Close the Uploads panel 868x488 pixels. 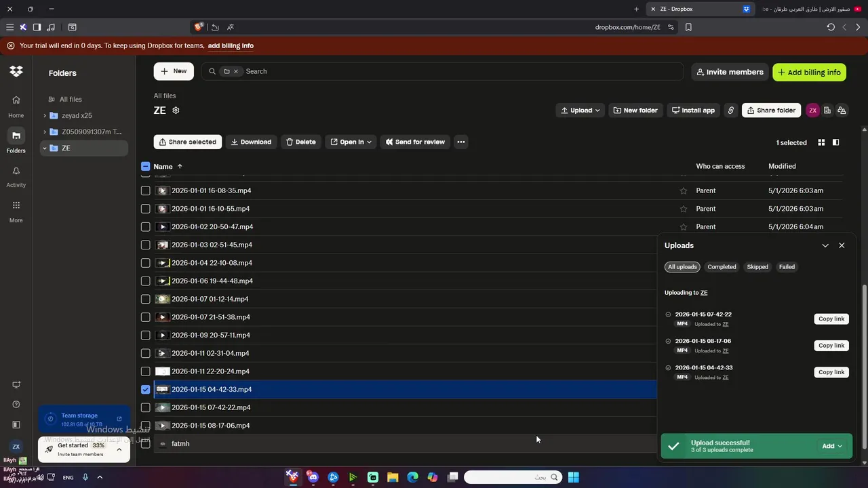point(842,245)
